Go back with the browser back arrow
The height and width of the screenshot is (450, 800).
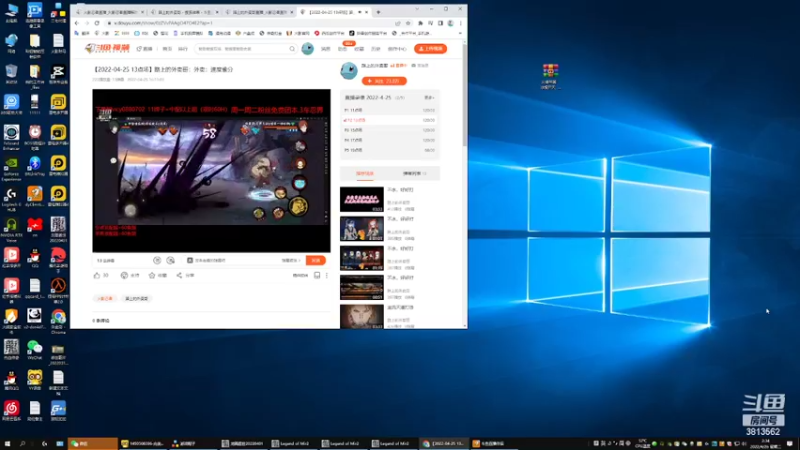(77, 23)
